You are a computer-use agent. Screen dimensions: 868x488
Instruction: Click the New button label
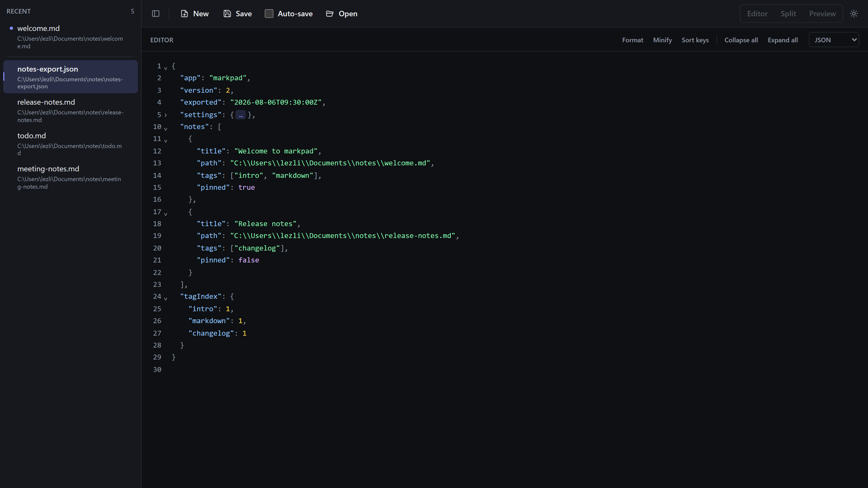(201, 14)
